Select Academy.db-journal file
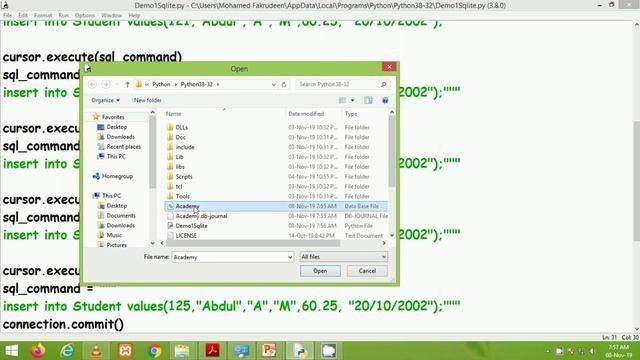 [201, 216]
